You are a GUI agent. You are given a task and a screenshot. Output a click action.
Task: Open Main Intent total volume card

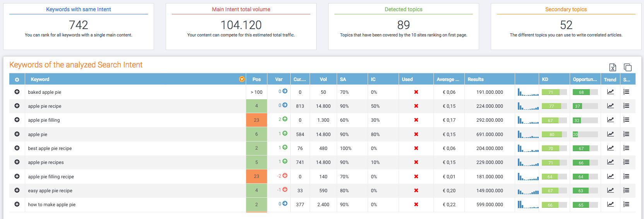point(241,26)
